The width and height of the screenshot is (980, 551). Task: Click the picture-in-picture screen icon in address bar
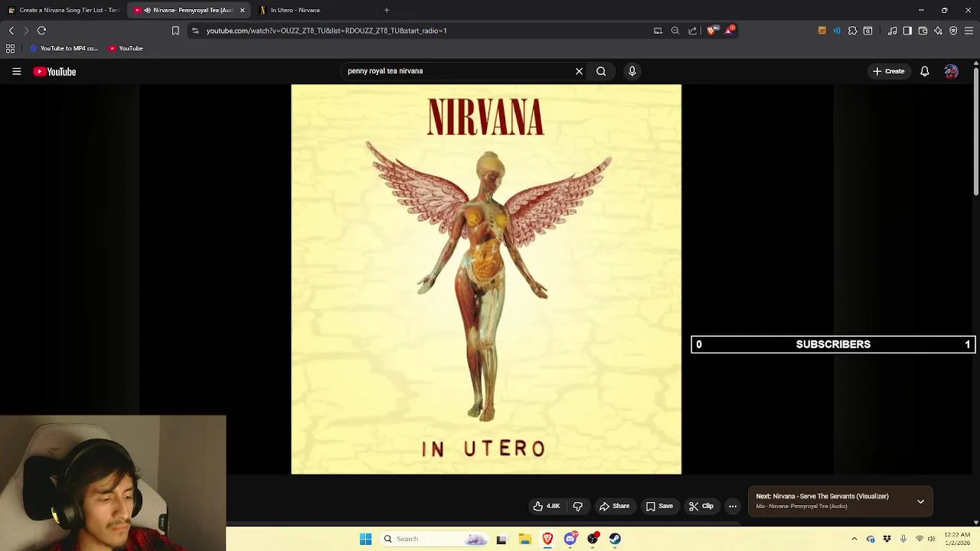click(658, 31)
